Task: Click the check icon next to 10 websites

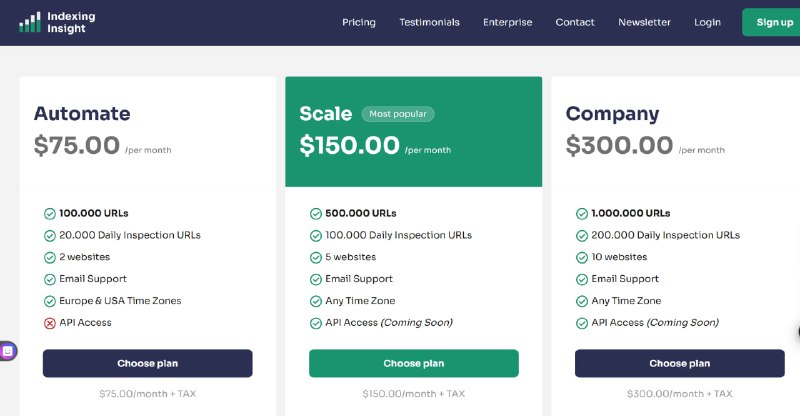Action: (582, 257)
